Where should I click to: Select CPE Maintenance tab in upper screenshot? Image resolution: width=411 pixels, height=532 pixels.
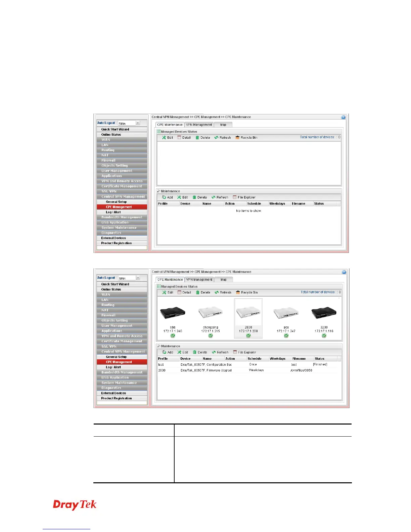pos(170,125)
